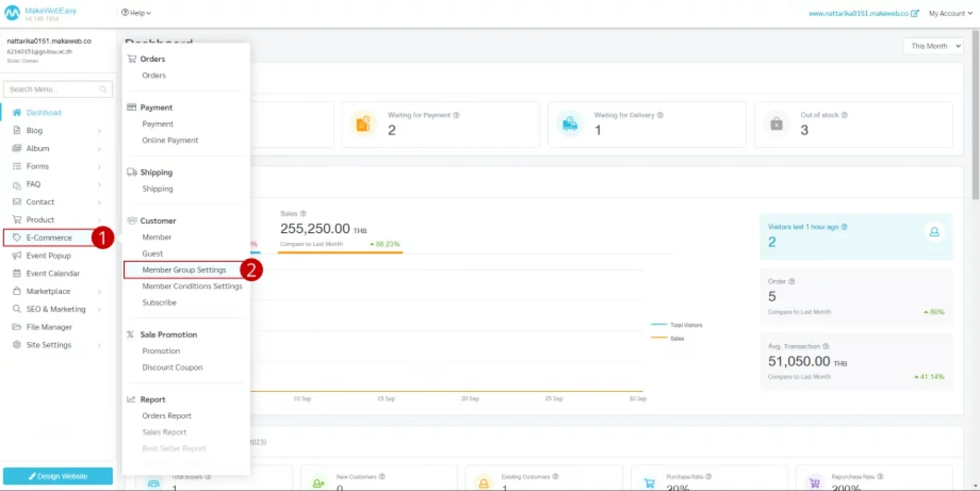The width and height of the screenshot is (980, 491).
Task: Open the external site link icon
Action: click(915, 13)
